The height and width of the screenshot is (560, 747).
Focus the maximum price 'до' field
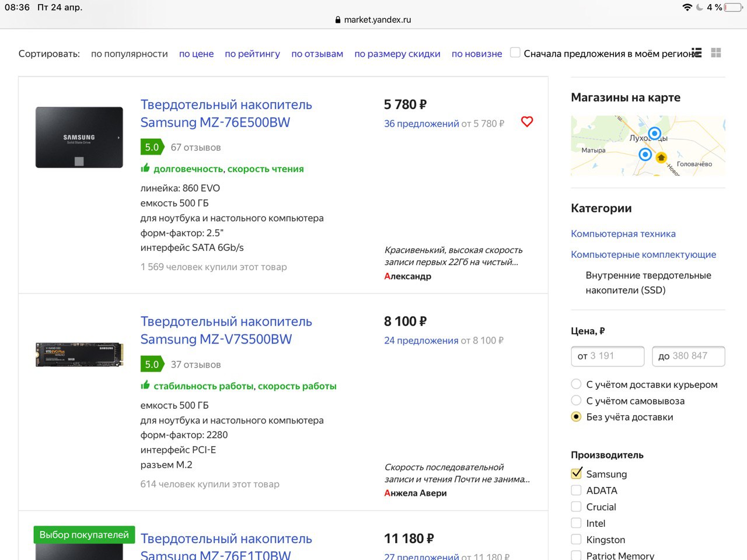click(x=688, y=356)
